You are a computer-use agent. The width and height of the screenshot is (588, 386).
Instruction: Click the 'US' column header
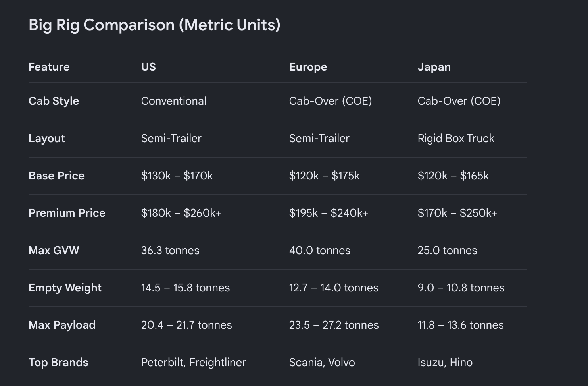pyautogui.click(x=148, y=67)
